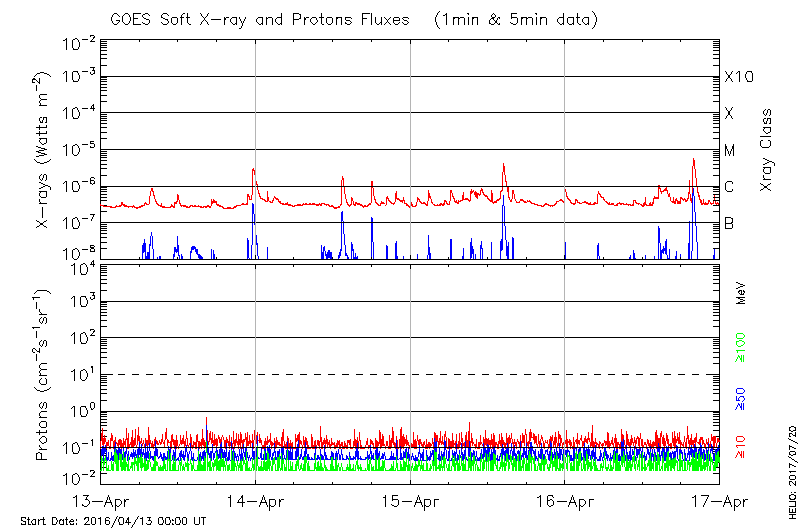
Task: Click the red ≥10 MeV legend label
Action: pyautogui.click(x=742, y=445)
